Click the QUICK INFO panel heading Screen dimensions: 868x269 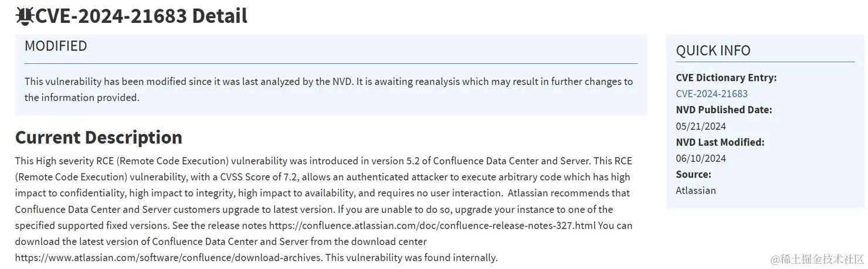click(x=713, y=50)
